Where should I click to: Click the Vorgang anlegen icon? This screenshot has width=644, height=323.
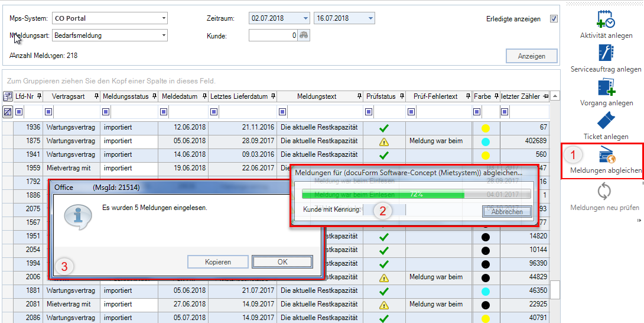point(606,88)
